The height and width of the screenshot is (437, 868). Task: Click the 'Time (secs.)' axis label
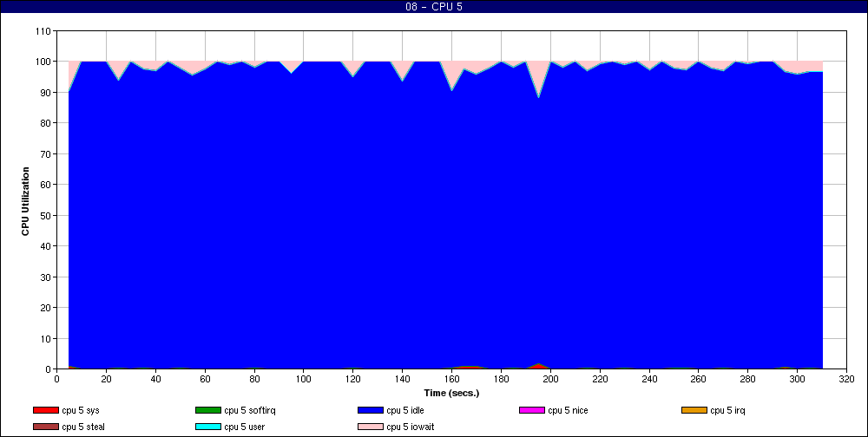click(451, 394)
